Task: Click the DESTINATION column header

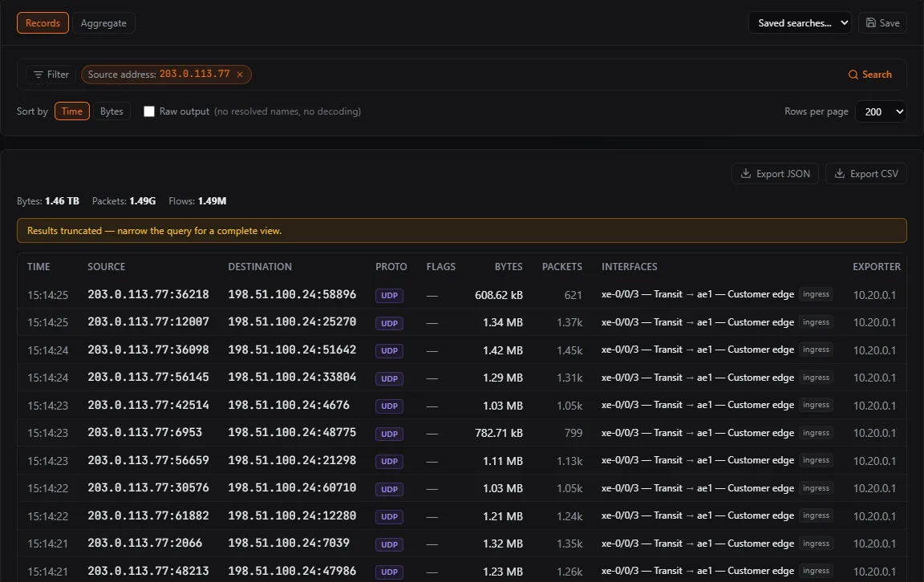Action: tap(260, 267)
